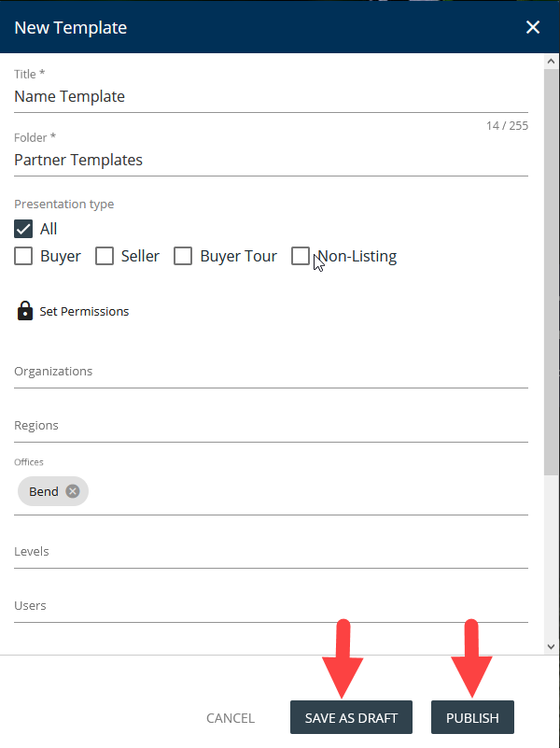Enable the Buyer checkbox

coord(24,256)
